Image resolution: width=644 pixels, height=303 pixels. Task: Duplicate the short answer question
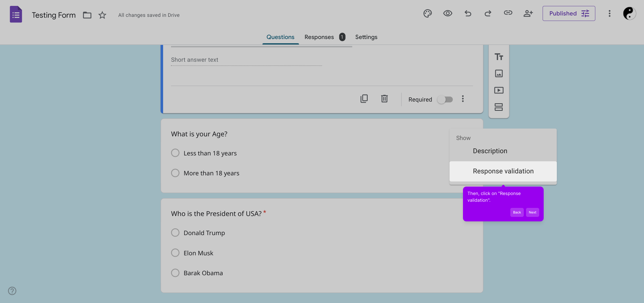[364, 99]
